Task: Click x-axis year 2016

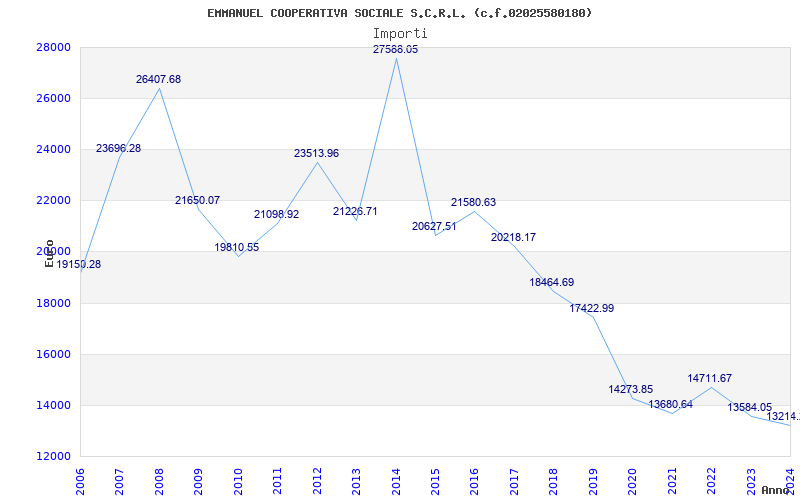Action: click(x=474, y=481)
